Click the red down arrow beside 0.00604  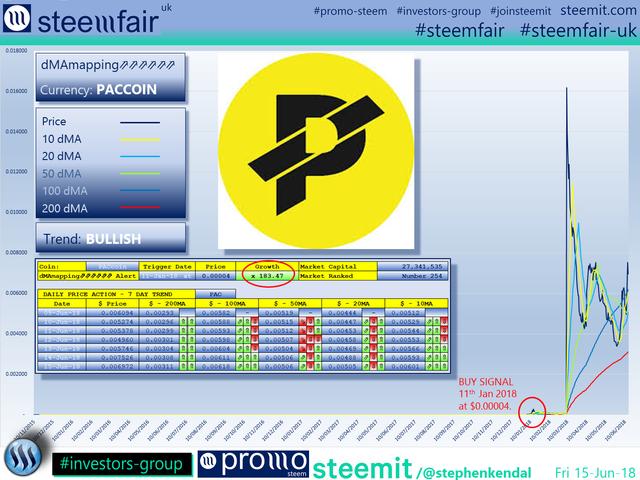255,349
